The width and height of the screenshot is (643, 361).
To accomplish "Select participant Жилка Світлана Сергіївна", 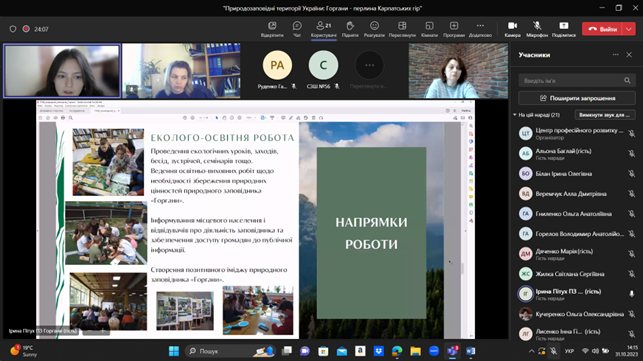I will tap(577, 274).
